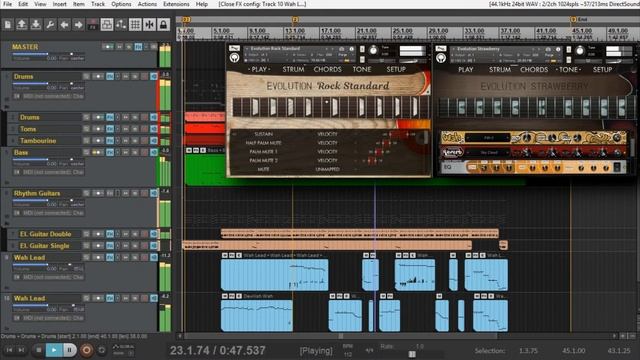The width and height of the screenshot is (640, 360).
Task: Toggle the grid lines toolbar icon
Action: pyautogui.click(x=135, y=25)
